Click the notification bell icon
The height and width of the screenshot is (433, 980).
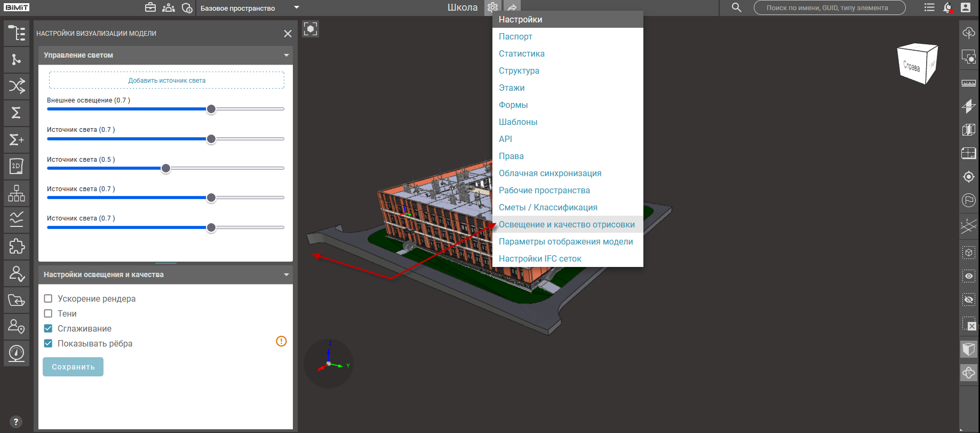point(947,7)
